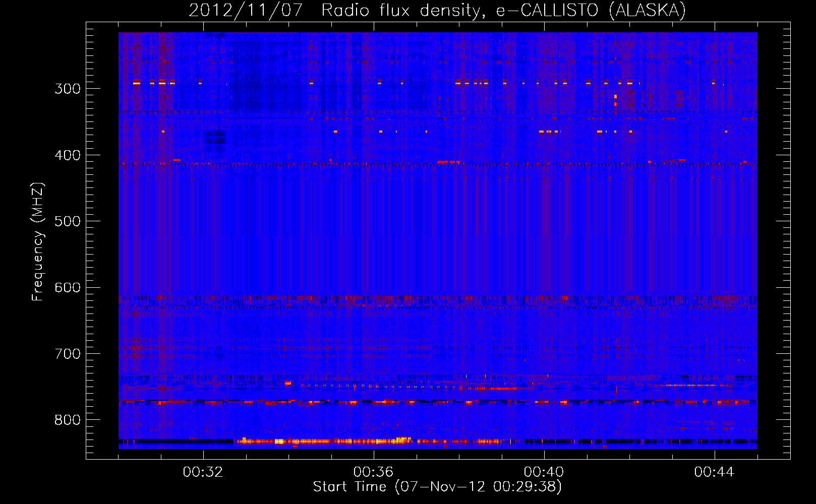Click the 800 frequency tick label

(68, 420)
